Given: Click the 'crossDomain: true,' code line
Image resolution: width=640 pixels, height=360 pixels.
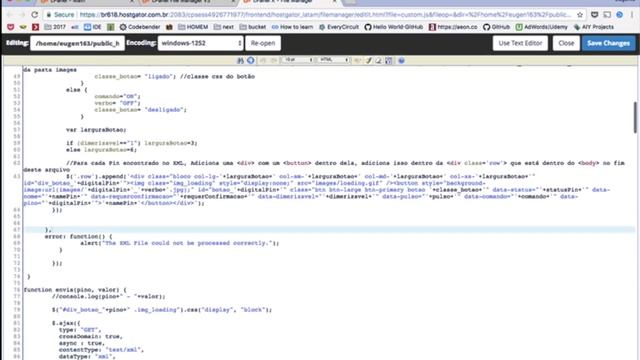Looking at the screenshot, I should click(x=91, y=336).
